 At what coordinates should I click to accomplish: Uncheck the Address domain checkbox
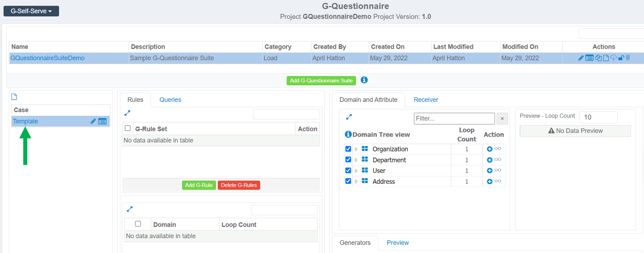coord(348,181)
